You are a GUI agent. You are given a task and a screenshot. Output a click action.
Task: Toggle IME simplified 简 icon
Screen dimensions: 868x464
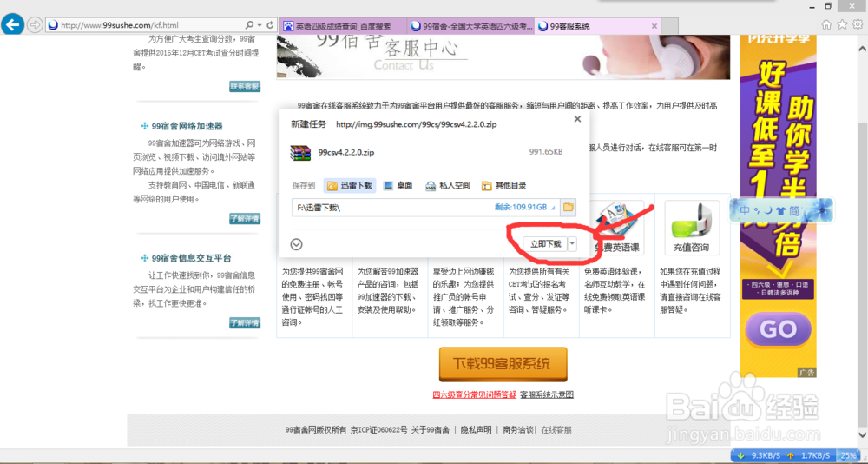click(794, 210)
